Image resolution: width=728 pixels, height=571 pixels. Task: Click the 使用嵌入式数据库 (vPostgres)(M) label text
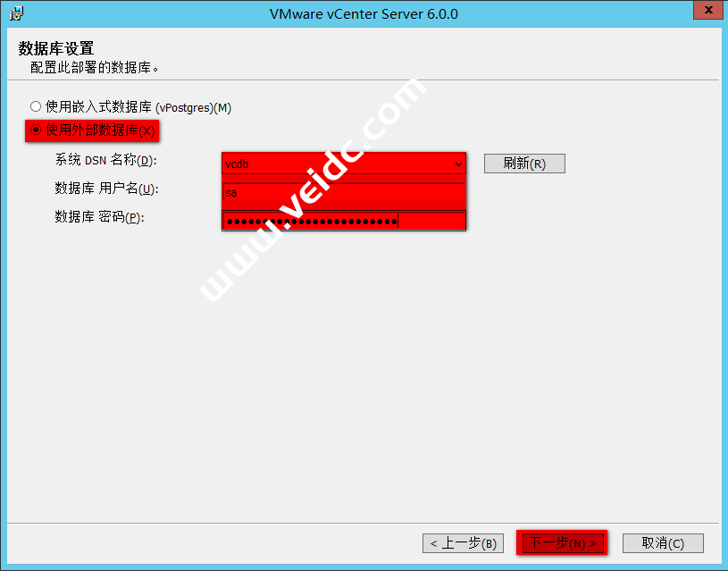pyautogui.click(x=138, y=107)
